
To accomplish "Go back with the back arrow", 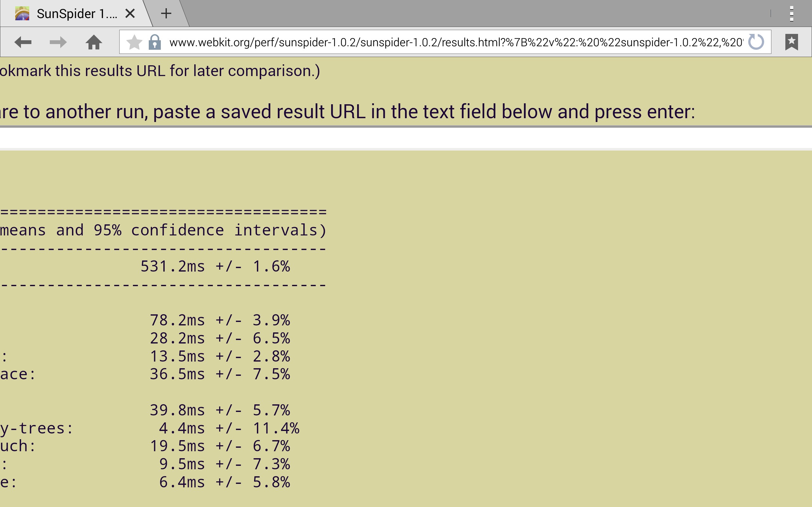I will point(23,42).
